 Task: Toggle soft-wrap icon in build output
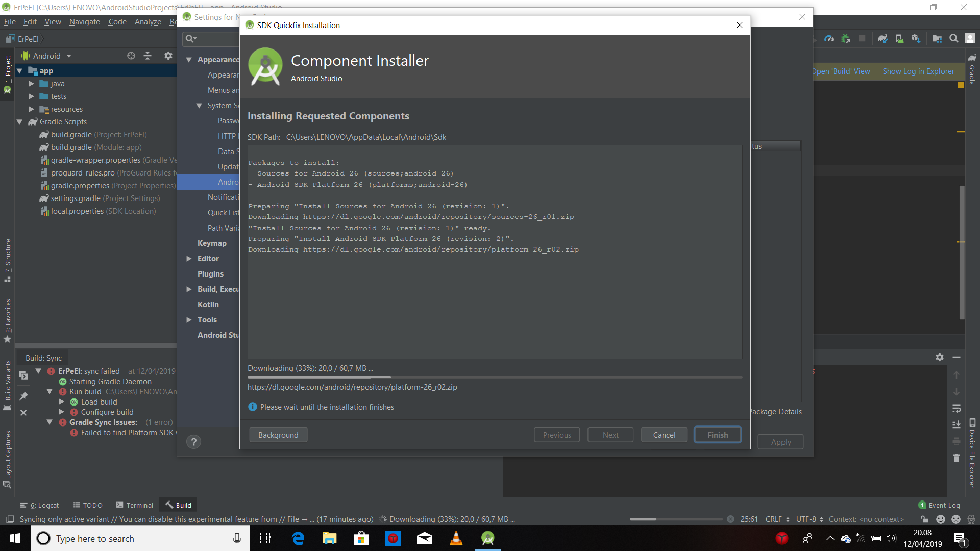(x=957, y=408)
